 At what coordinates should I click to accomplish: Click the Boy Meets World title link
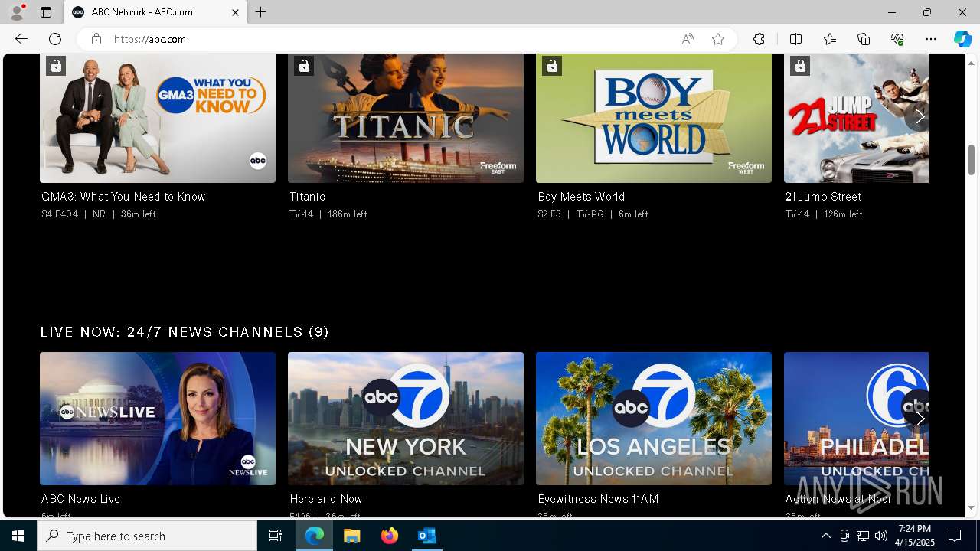[x=581, y=197]
